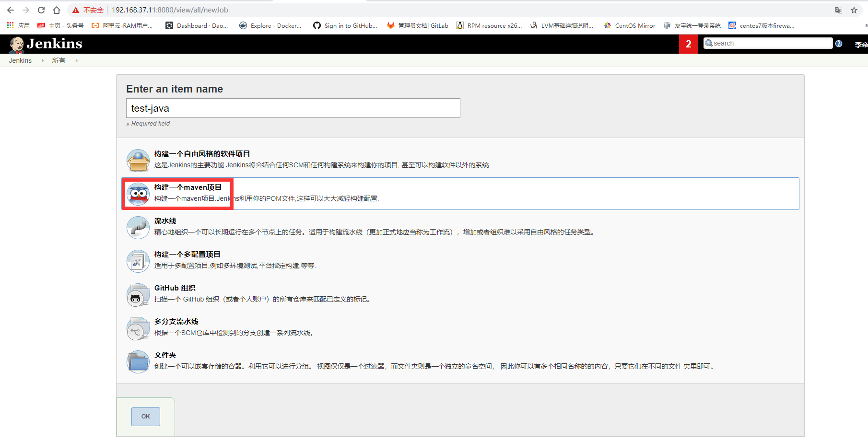Choose 构建一个maven项目 title

(188, 187)
